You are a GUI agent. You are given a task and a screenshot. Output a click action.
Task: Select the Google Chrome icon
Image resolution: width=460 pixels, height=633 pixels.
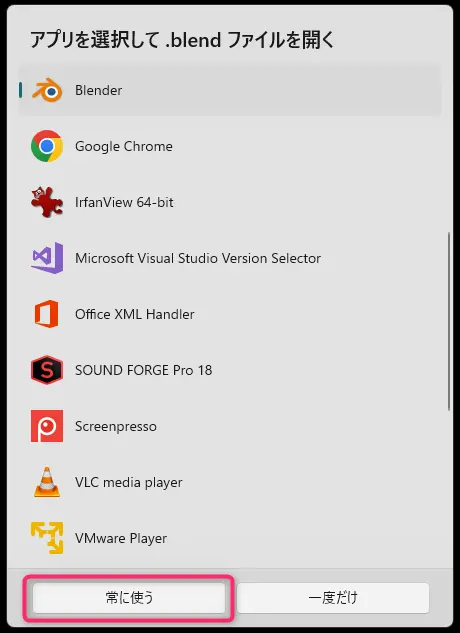(47, 146)
